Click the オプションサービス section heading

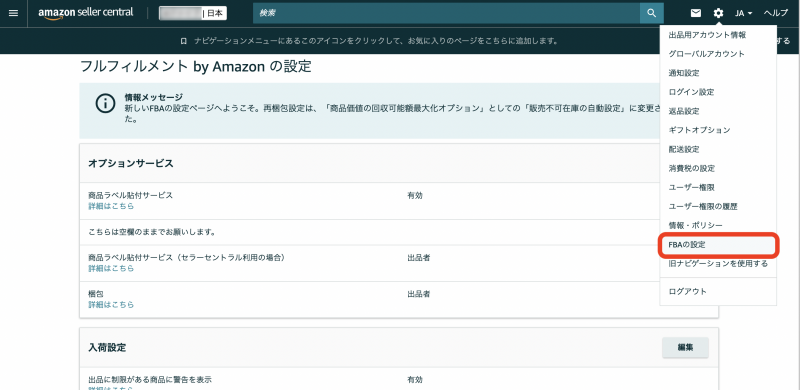131,163
